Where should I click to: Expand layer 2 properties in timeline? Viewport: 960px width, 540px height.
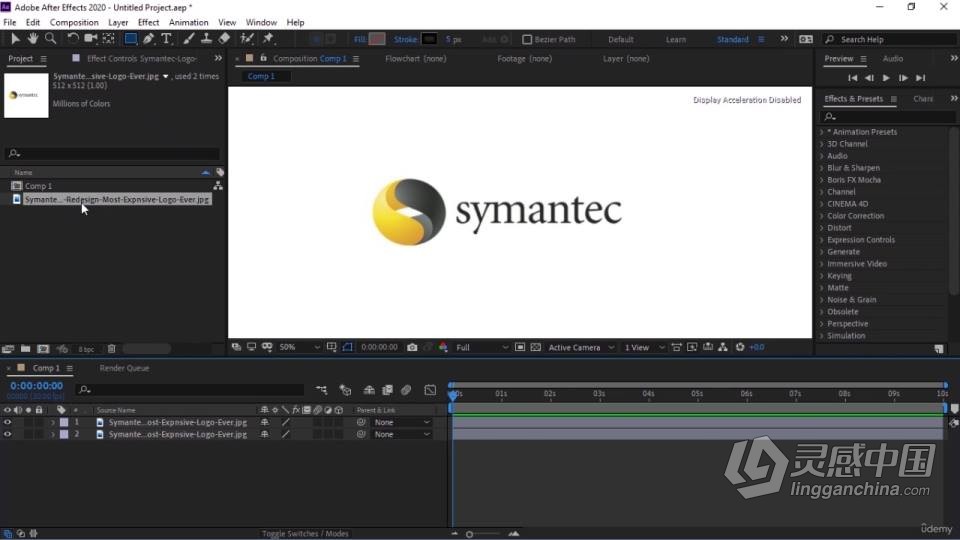coord(53,435)
